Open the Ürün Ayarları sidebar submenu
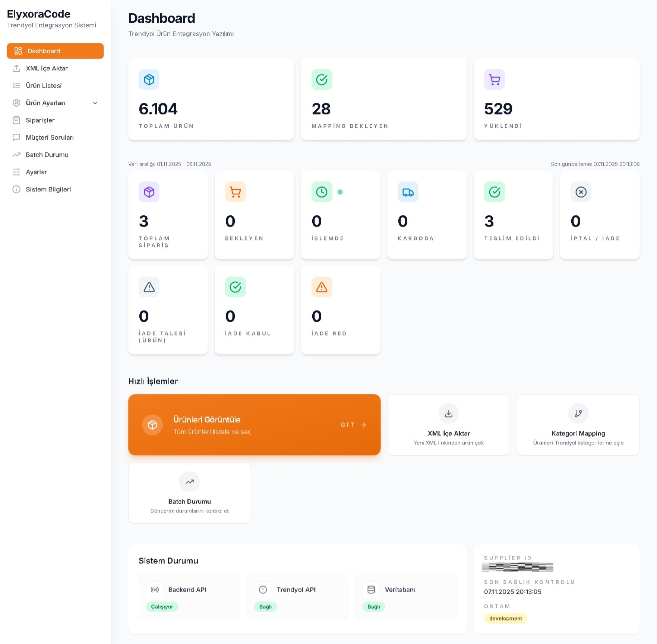Image resolution: width=657 pixels, height=644 pixels. click(x=45, y=103)
